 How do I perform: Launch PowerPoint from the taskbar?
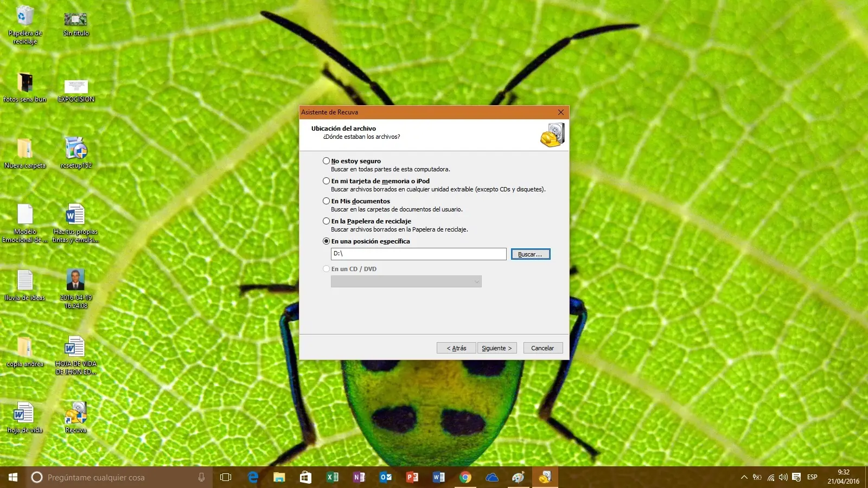(x=412, y=477)
